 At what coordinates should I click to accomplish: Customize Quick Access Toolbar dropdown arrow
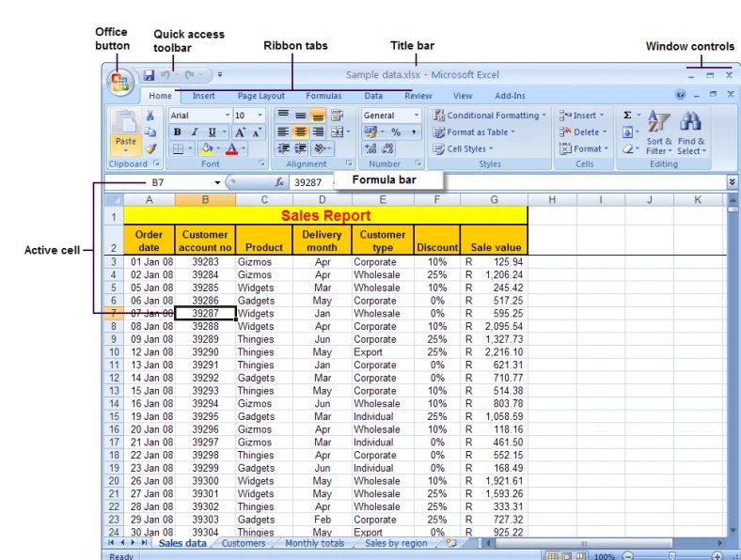tap(220, 74)
